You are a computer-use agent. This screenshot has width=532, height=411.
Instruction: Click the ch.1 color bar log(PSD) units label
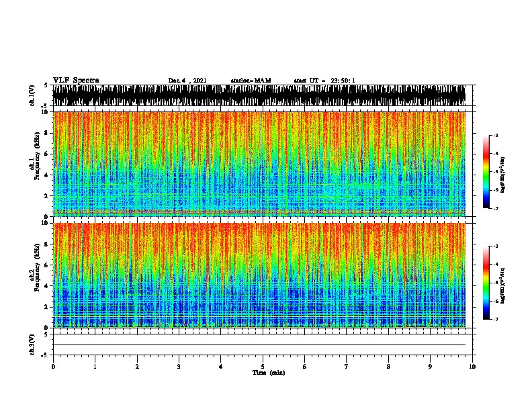click(x=503, y=175)
